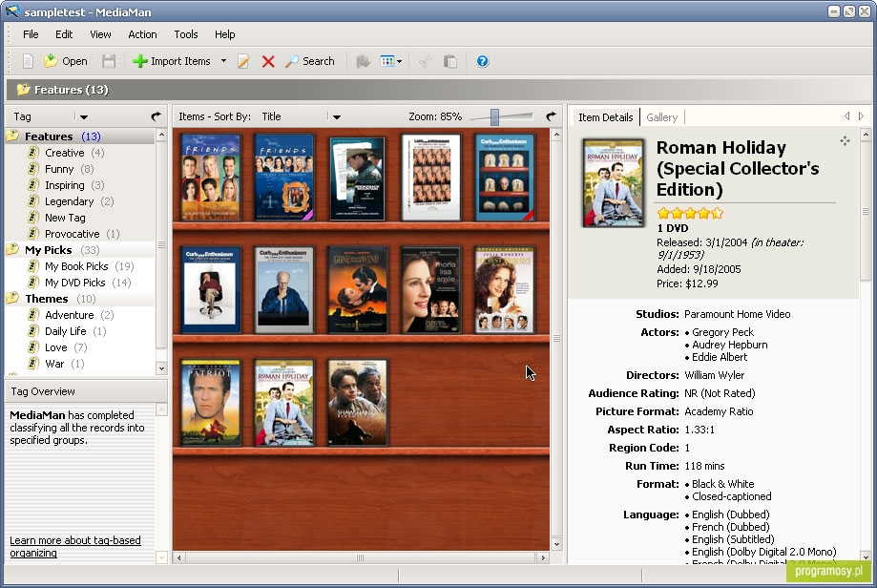The height and width of the screenshot is (588, 877).
Task: Select My DVD Picks (14) tag
Action: click(87, 283)
